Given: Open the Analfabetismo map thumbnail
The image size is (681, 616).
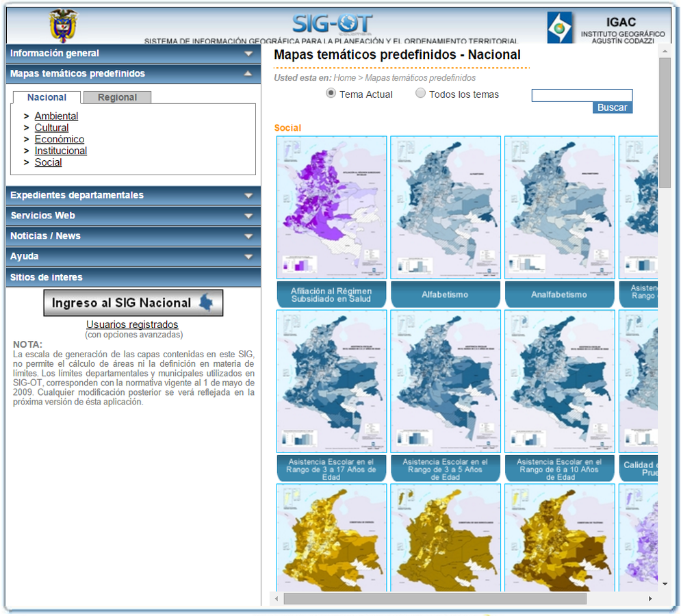Looking at the screenshot, I should pyautogui.click(x=560, y=207).
